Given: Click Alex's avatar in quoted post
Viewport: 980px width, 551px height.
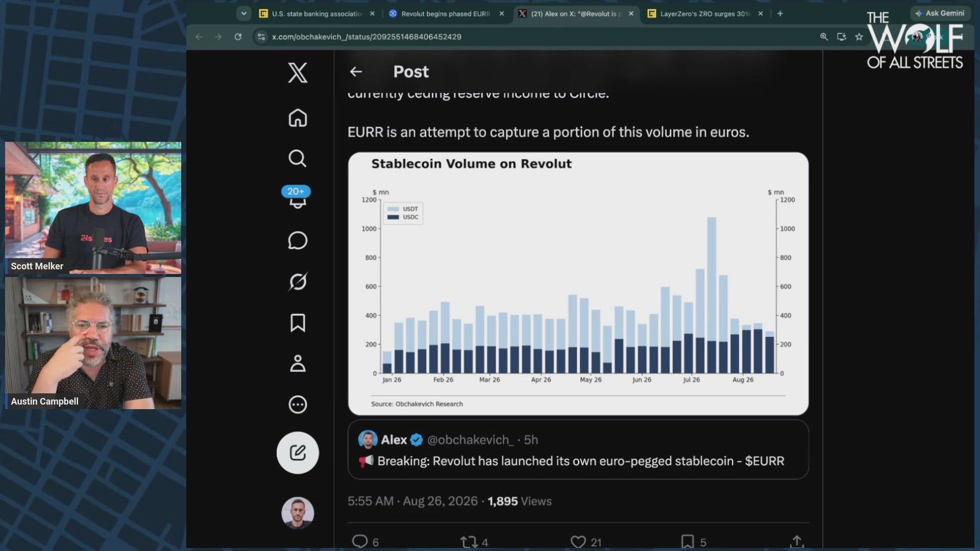Looking at the screenshot, I should tap(367, 439).
